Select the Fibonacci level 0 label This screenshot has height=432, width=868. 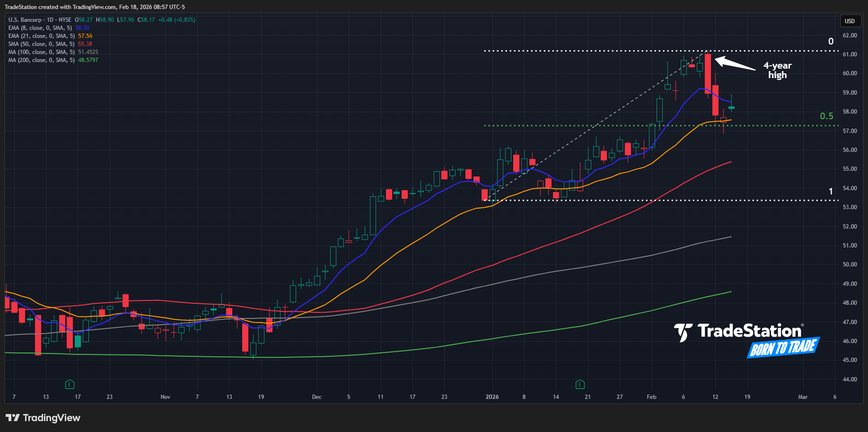[831, 42]
